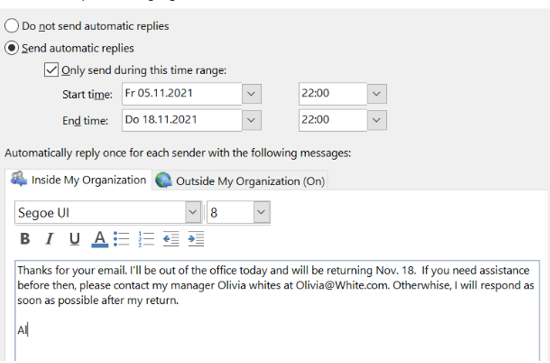The width and height of the screenshot is (550, 363).
Task: Switch to Outside My Organization tab
Action: (x=240, y=181)
